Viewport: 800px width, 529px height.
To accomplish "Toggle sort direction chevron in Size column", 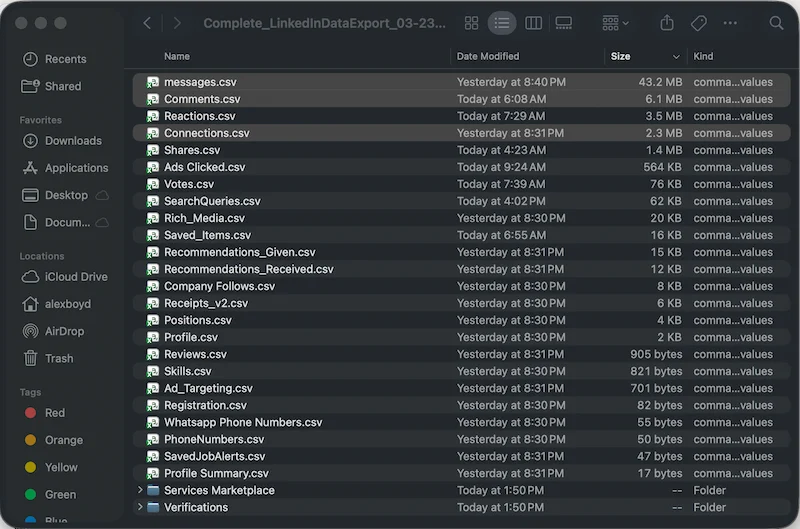I will click(x=676, y=57).
